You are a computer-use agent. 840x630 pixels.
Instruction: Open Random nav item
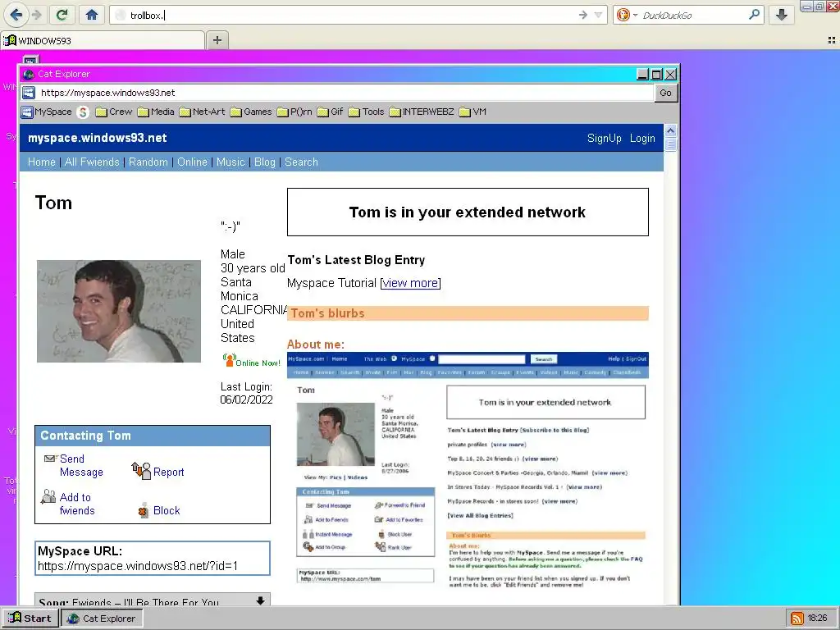(x=148, y=162)
